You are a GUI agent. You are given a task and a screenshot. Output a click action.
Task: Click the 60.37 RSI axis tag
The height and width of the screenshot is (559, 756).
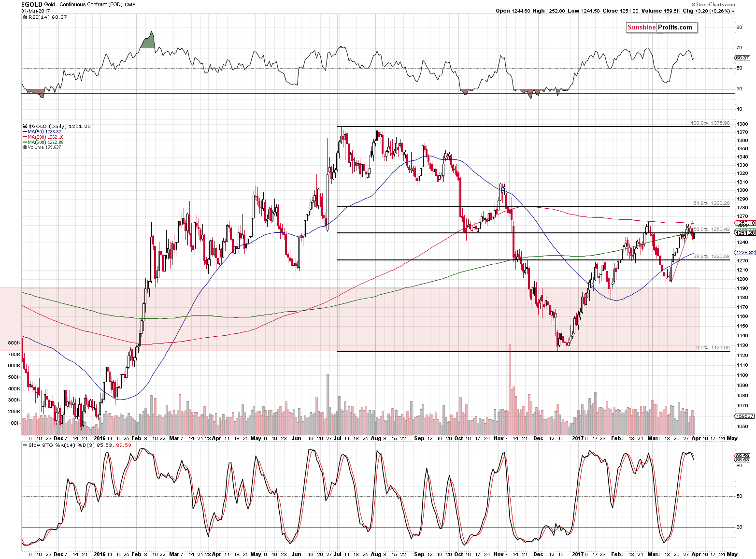(742, 58)
